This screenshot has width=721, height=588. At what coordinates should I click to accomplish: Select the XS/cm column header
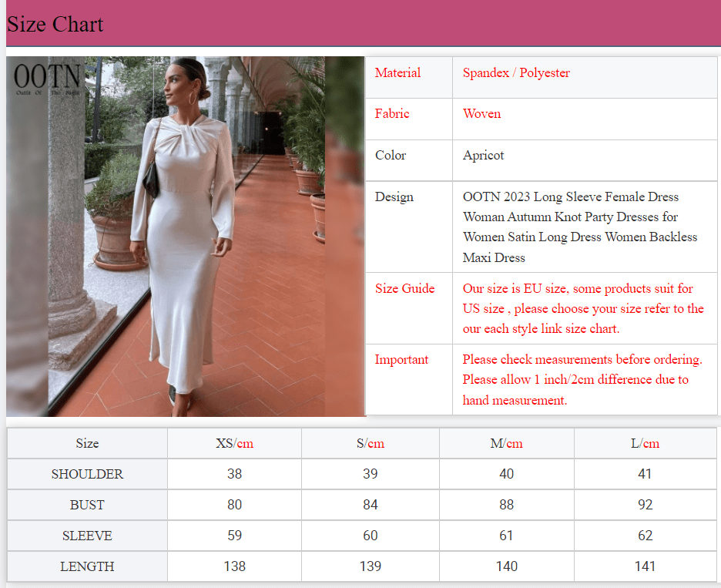pyautogui.click(x=233, y=443)
